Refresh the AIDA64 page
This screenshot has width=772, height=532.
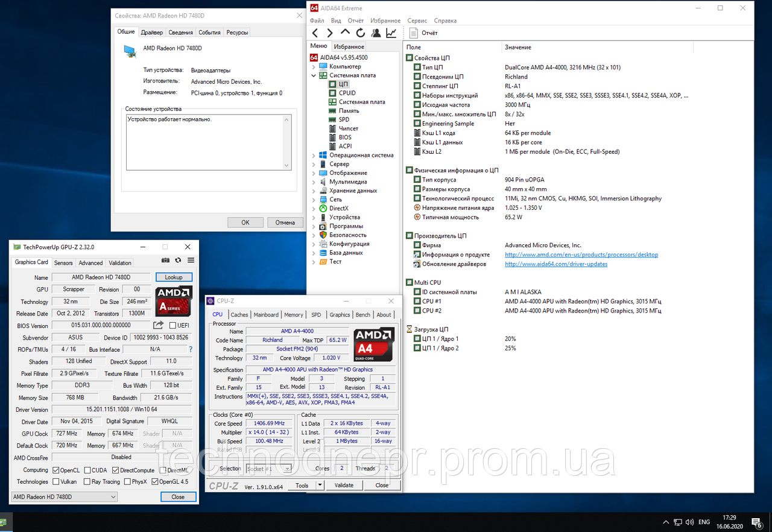(x=361, y=33)
